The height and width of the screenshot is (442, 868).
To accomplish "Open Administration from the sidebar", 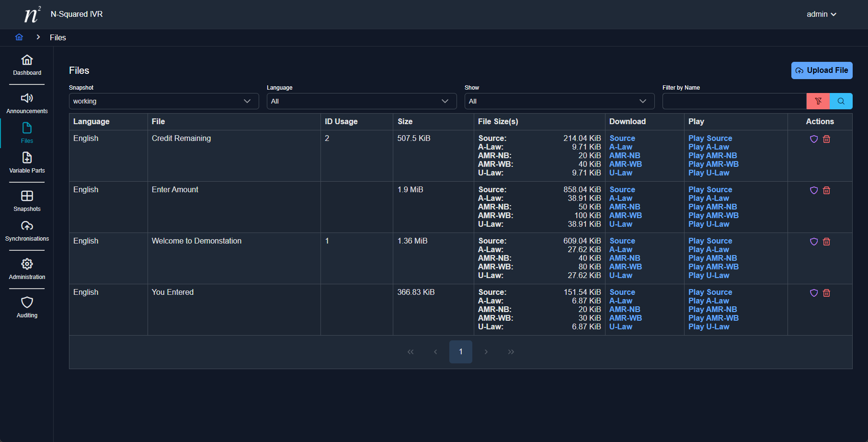I will click(x=27, y=269).
